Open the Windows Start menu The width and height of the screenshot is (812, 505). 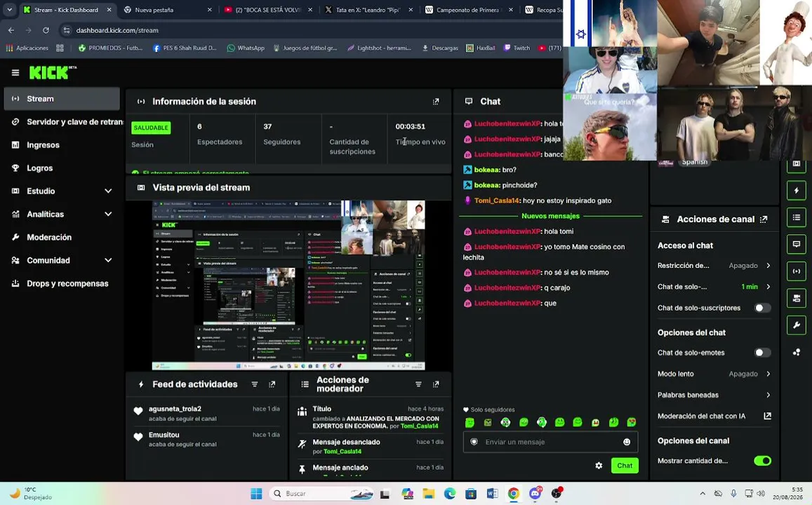[256, 494]
